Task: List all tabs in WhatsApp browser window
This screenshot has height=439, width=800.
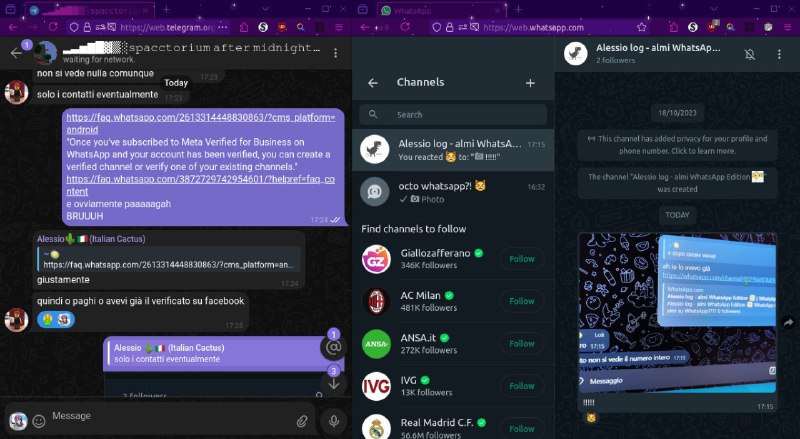Action: point(713,9)
